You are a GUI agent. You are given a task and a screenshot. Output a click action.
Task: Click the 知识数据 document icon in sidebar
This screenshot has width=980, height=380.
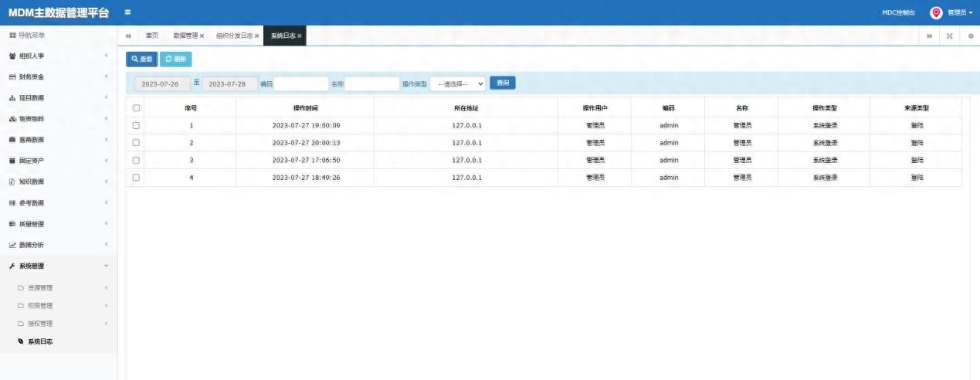(12, 182)
